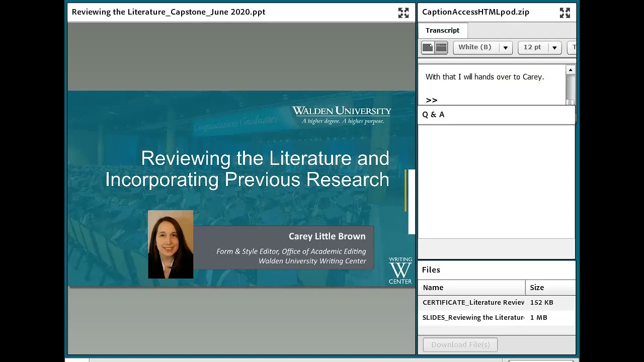Maximize the CaptionAccessHTMLpod pod
The image size is (644, 362).
(x=565, y=13)
